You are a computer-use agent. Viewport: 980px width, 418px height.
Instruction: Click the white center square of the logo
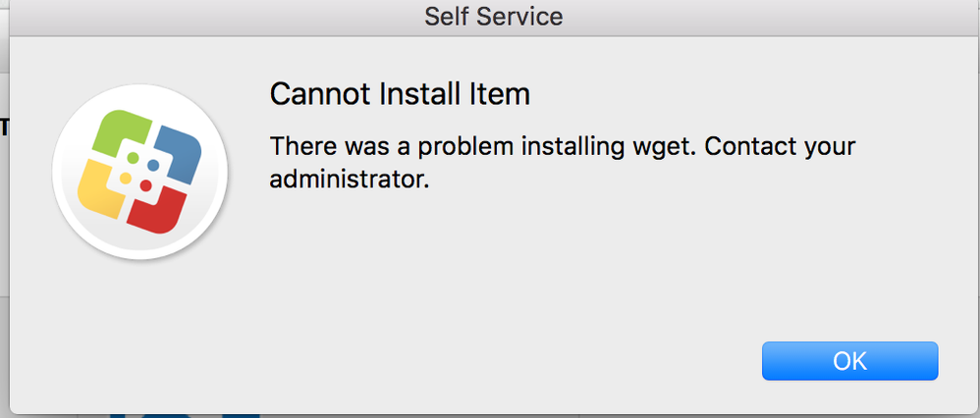click(139, 172)
